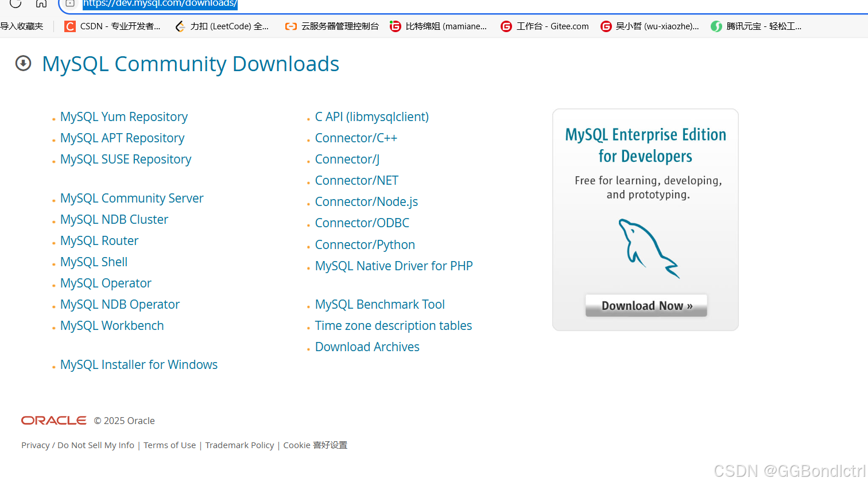
Task: Open MySQL Router link
Action: click(99, 240)
